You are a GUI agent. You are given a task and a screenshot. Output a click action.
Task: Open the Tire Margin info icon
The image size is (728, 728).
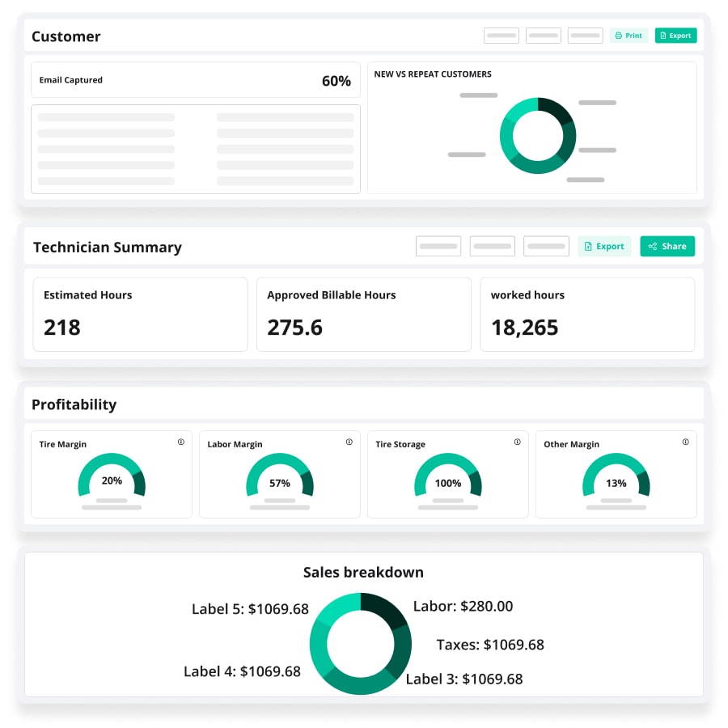click(181, 442)
